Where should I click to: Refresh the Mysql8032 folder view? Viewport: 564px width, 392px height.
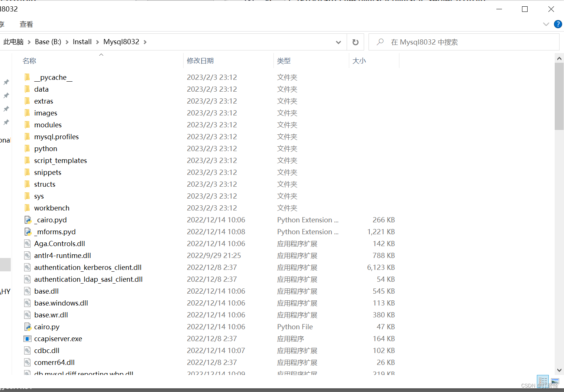point(356,42)
